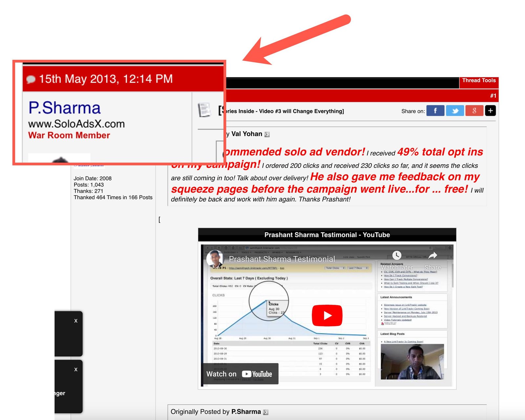525x420 pixels.
Task: Click the speech bubble icon beside post date
Action: [31, 79]
